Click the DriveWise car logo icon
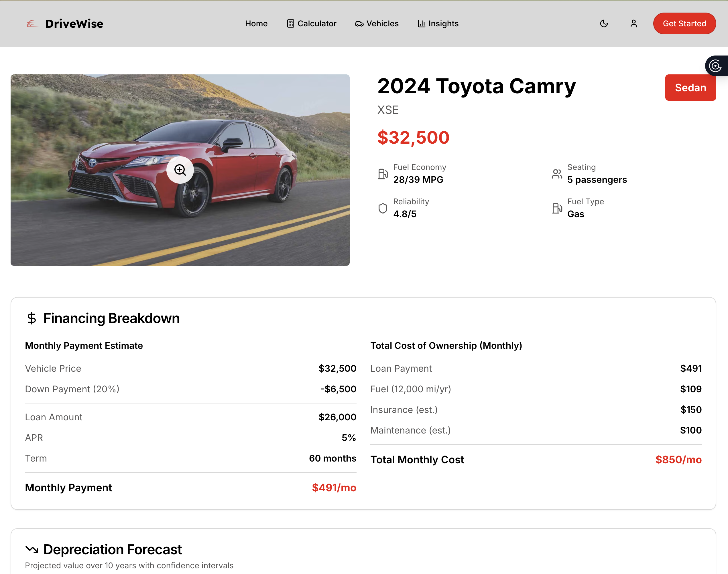 [32, 23]
